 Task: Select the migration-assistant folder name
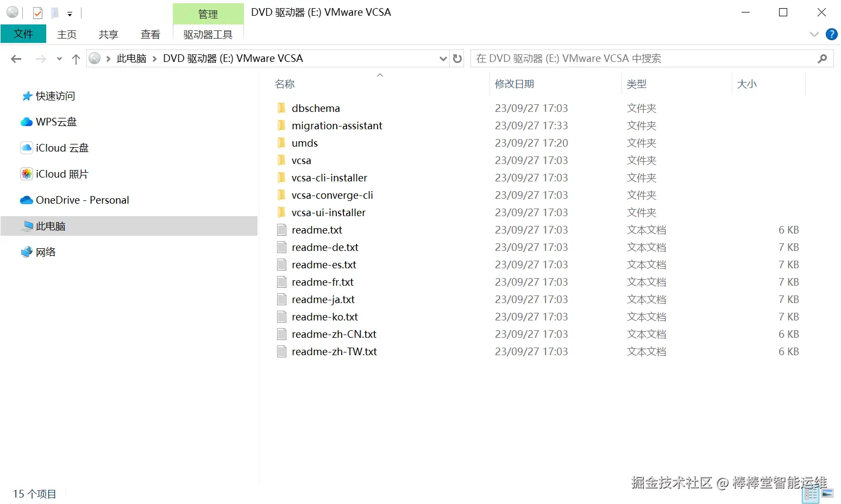pyautogui.click(x=337, y=125)
